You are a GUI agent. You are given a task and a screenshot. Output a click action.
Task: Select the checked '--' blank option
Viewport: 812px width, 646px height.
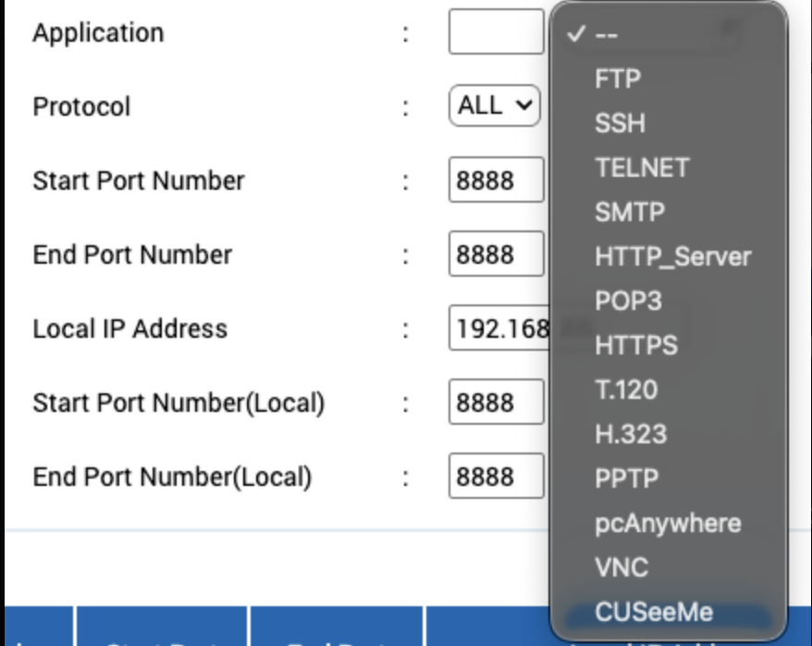pos(607,34)
